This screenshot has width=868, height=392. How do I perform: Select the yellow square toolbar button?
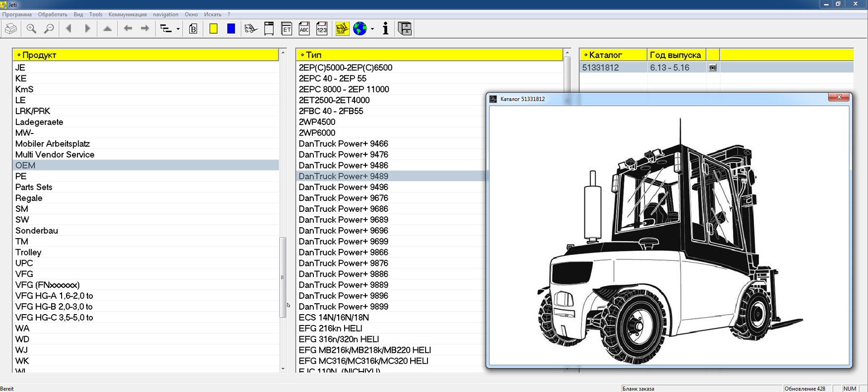(x=214, y=29)
